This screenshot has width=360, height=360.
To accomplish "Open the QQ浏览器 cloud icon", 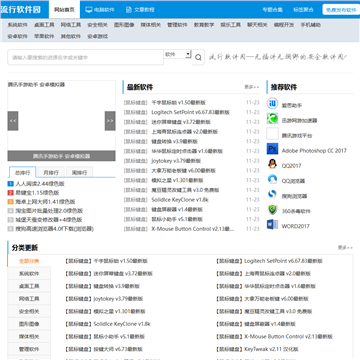I will point(272,179).
